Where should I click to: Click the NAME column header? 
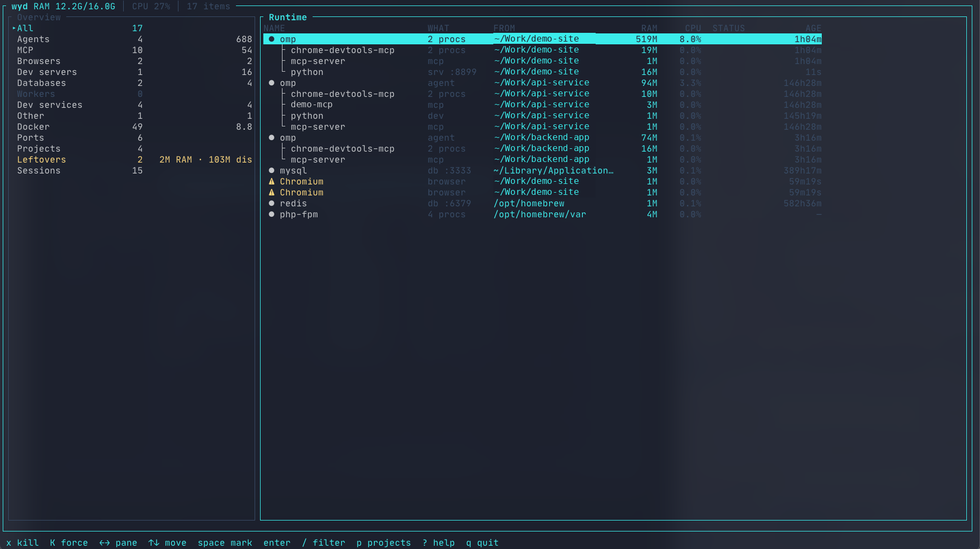[274, 28]
